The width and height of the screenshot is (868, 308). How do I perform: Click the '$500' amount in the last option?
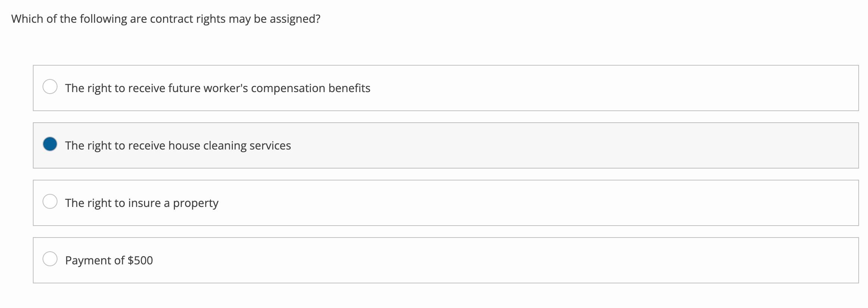click(x=140, y=261)
